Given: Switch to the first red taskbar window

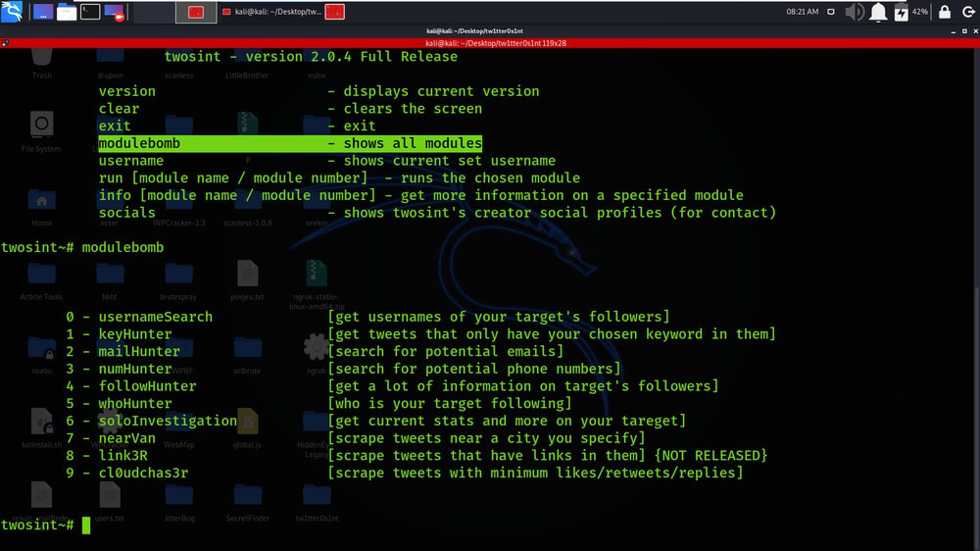Looking at the screenshot, I should pyautogui.click(x=196, y=11).
